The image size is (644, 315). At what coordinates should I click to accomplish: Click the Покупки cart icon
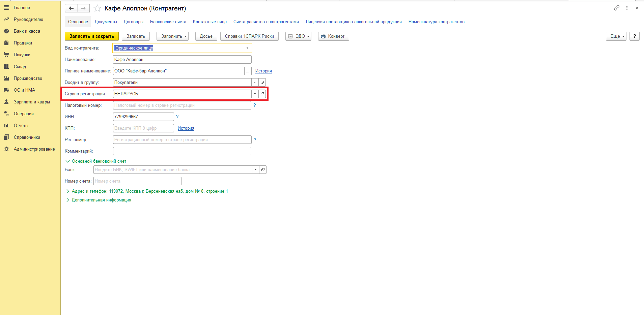click(x=6, y=55)
